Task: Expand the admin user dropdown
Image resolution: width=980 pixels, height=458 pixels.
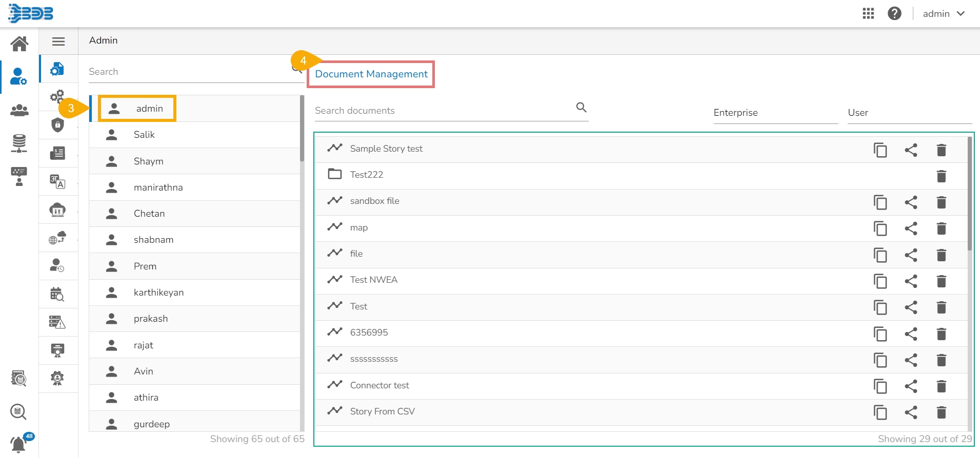Action: coord(944,14)
